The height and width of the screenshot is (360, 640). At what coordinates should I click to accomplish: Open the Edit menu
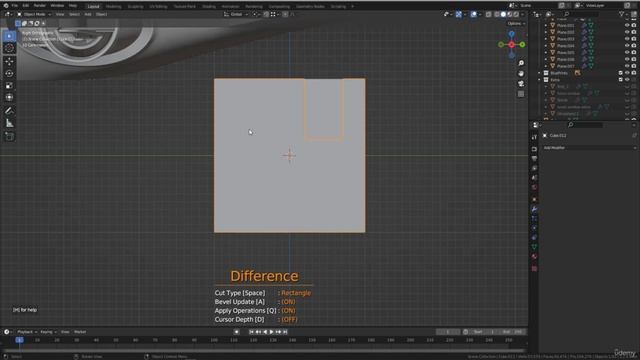pos(26,6)
